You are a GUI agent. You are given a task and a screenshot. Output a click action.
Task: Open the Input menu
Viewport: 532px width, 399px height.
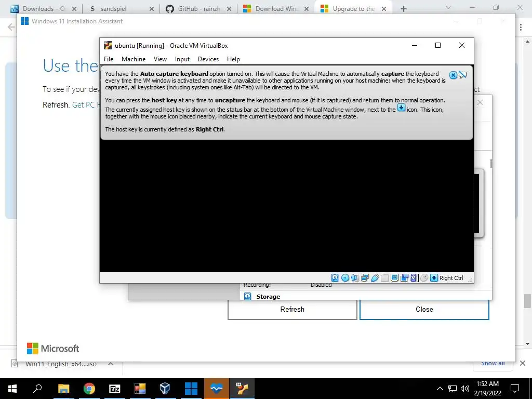click(182, 59)
